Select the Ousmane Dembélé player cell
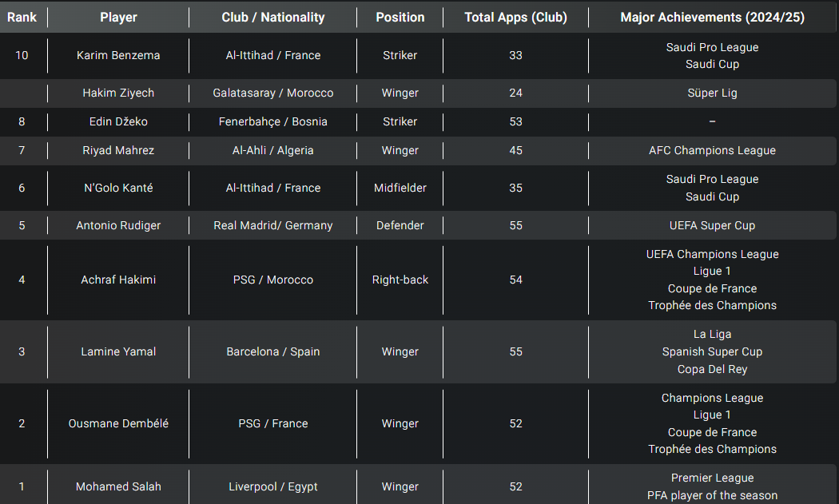This screenshot has width=839, height=504. pos(118,423)
